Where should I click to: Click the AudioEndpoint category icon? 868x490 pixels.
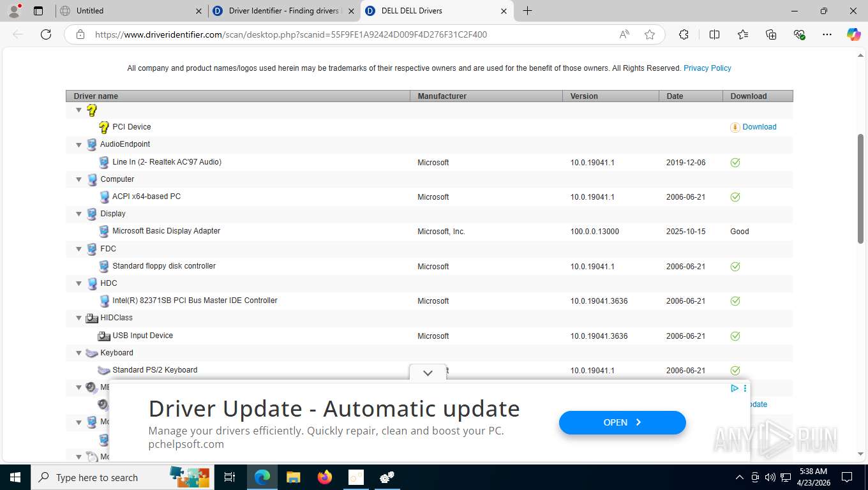92,144
